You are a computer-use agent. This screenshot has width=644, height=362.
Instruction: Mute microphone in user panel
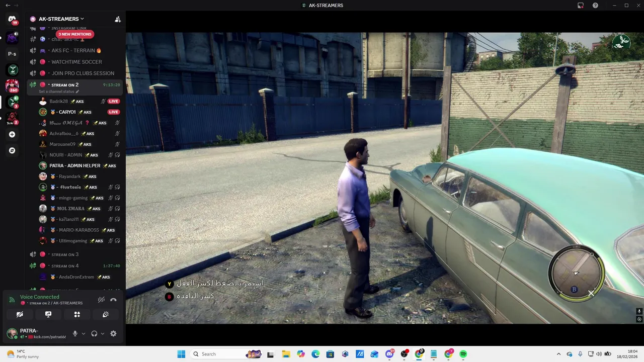[75, 333]
